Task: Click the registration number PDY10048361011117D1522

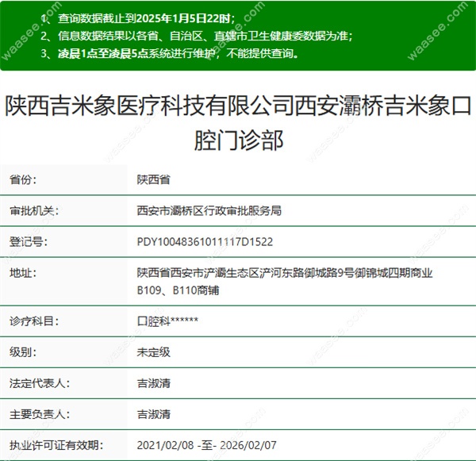Action: click(x=205, y=242)
